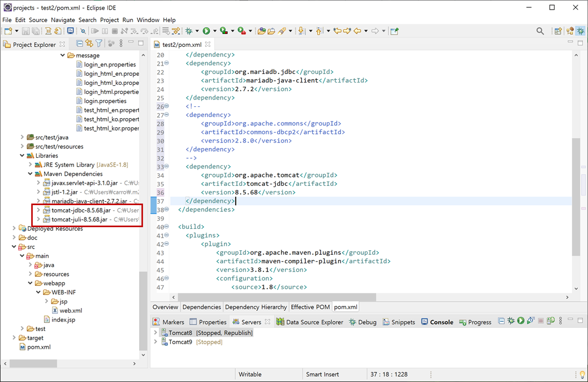The width and height of the screenshot is (588, 382).
Task: Expand the tomcat-jdbc-8.5.68.jar node
Action: point(38,210)
